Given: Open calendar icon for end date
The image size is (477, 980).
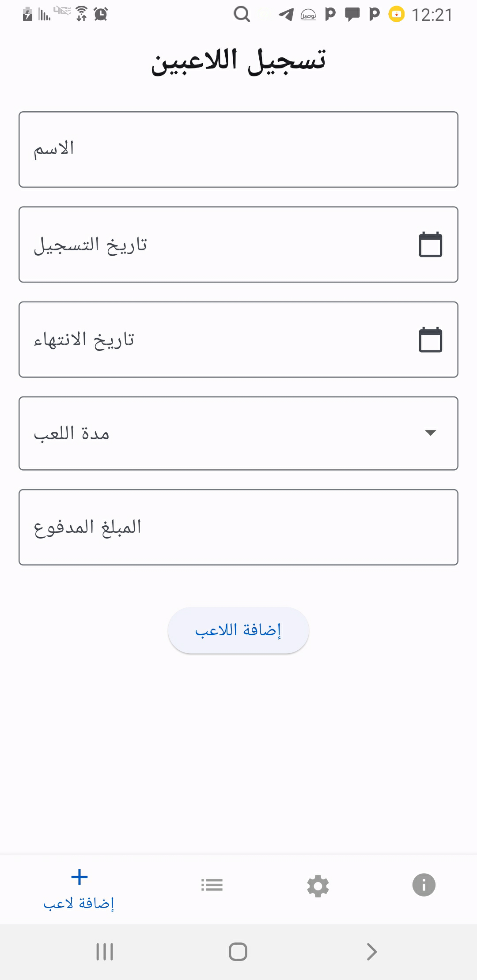Looking at the screenshot, I should [430, 339].
